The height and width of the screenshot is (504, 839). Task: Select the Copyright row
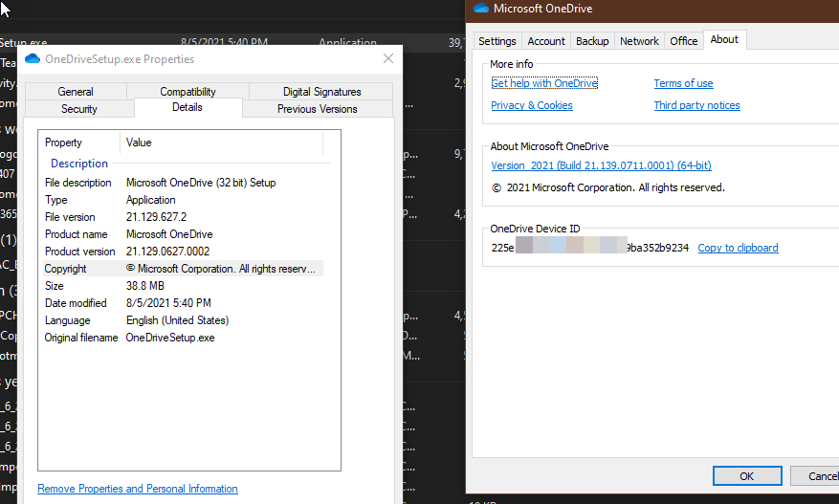click(183, 269)
